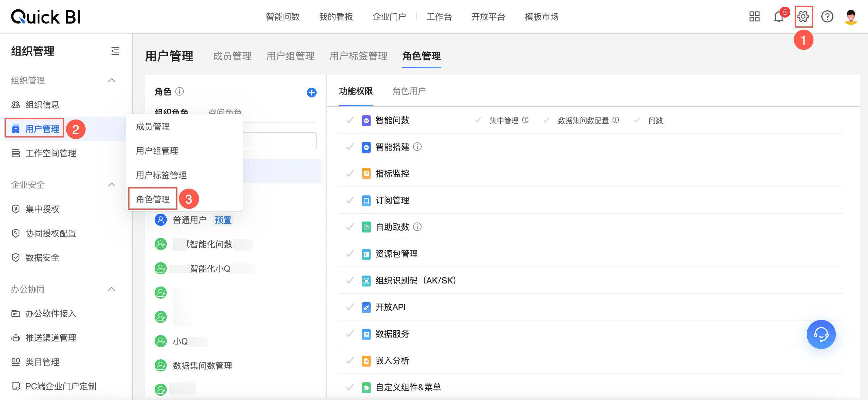
Task: Click the info icon beside 智能搭建
Action: [x=417, y=147]
